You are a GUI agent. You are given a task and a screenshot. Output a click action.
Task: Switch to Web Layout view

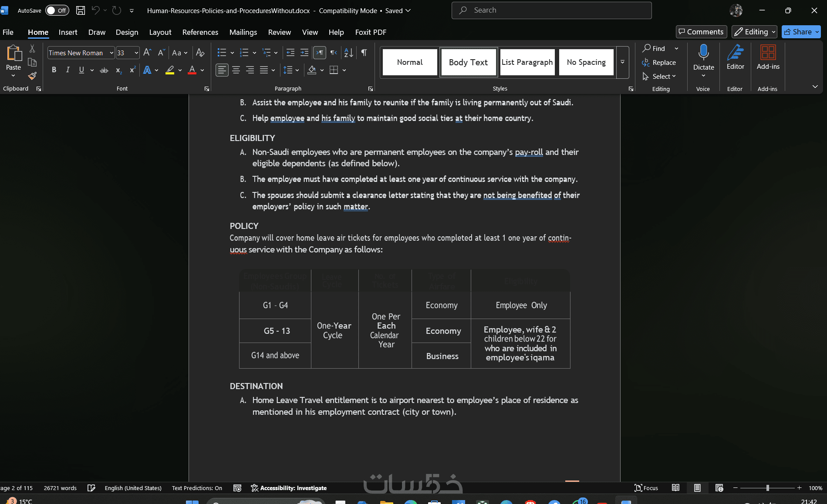(x=719, y=488)
